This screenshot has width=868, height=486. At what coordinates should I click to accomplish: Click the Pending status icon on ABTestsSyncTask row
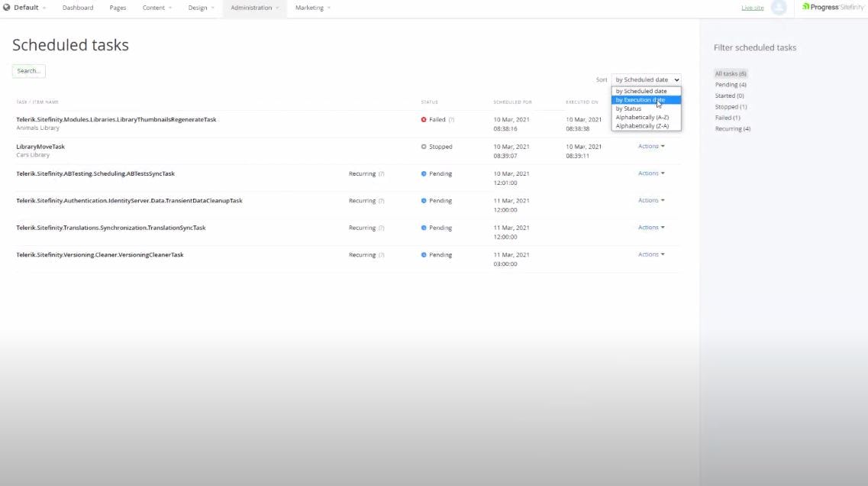click(x=425, y=173)
